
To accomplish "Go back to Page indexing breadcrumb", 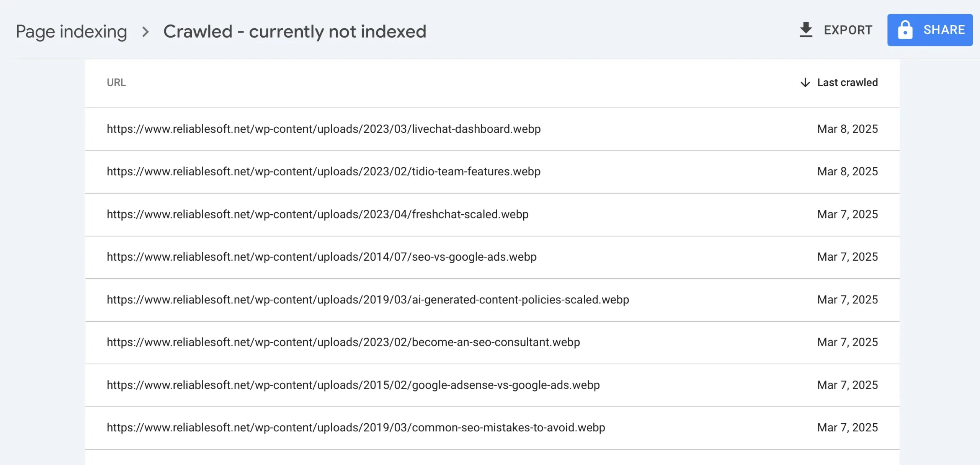I will [71, 31].
